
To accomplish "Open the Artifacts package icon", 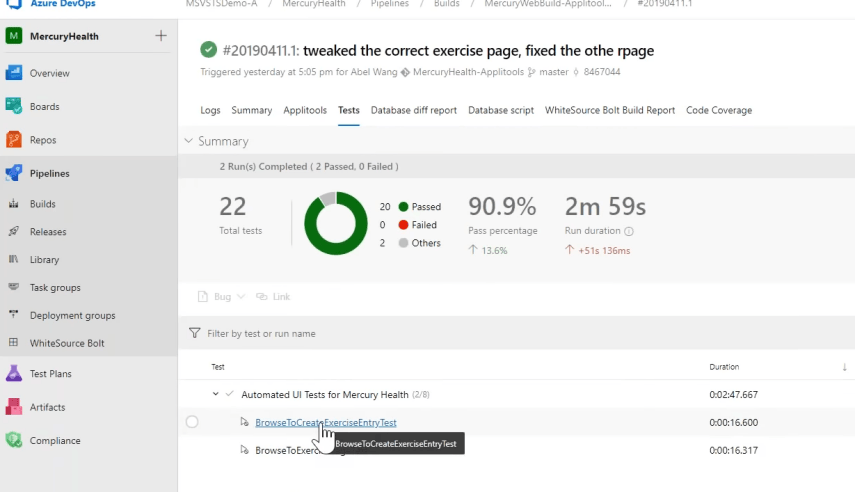I will point(14,407).
